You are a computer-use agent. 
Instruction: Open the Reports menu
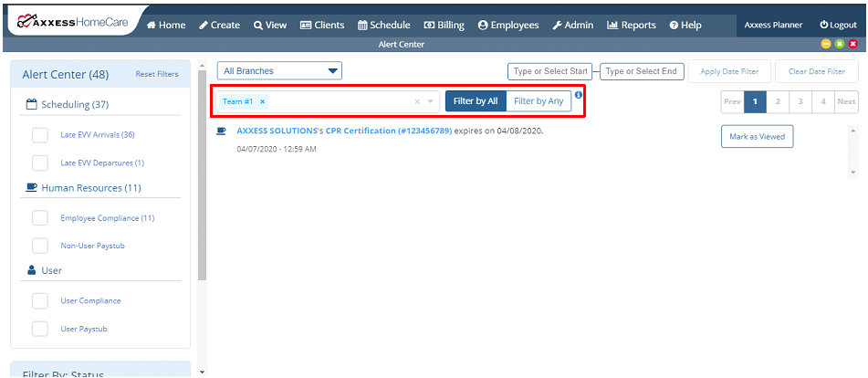click(632, 25)
